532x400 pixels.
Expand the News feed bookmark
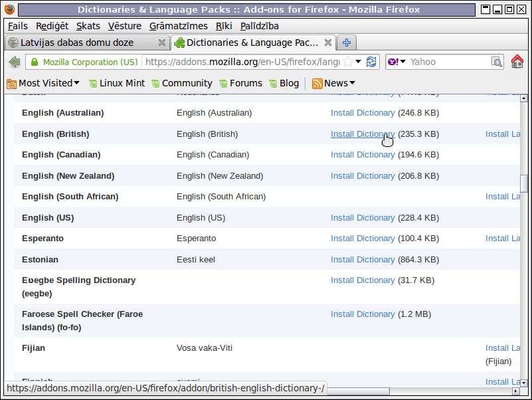(x=333, y=83)
